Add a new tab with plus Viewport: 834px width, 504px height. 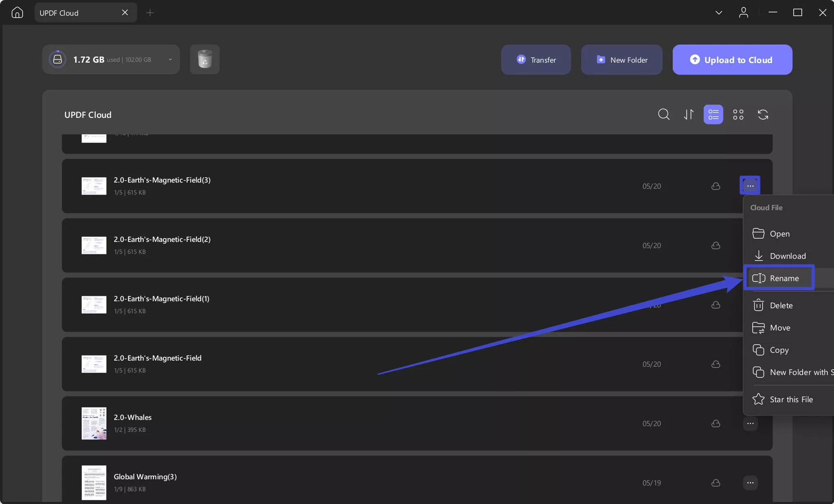(150, 13)
